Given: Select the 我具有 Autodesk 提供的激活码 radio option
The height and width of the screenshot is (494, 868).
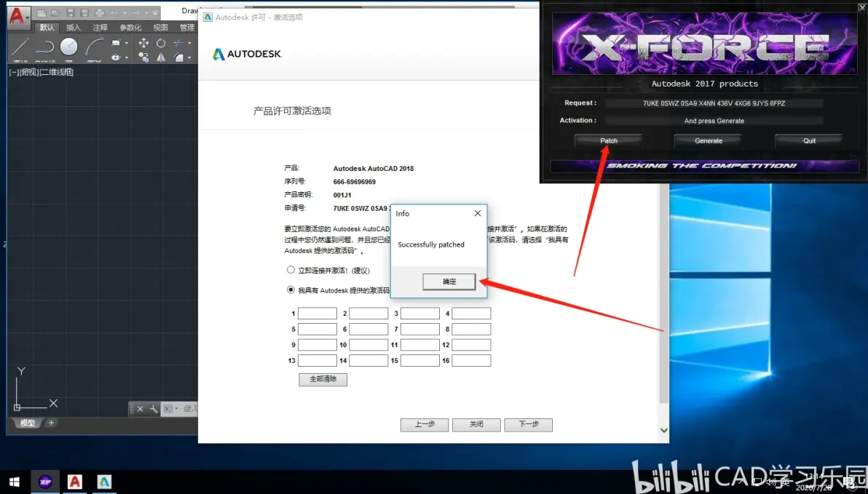Looking at the screenshot, I should point(291,290).
